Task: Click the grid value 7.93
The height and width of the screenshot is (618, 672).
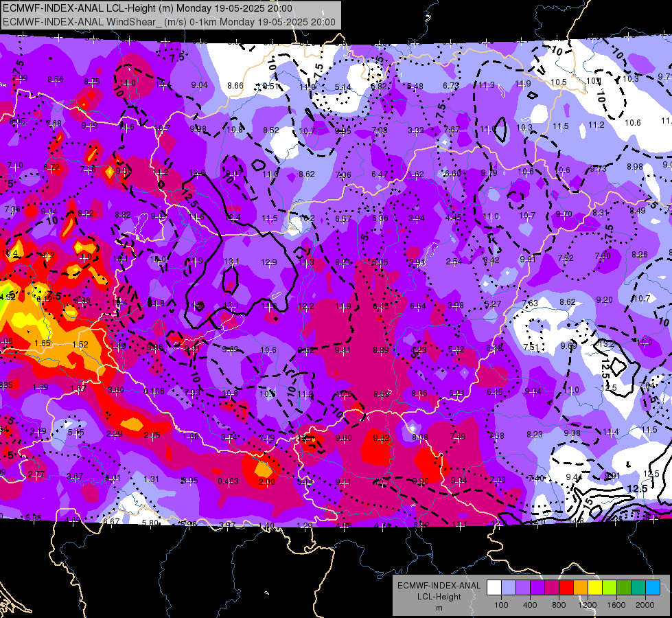Action: (x=192, y=392)
